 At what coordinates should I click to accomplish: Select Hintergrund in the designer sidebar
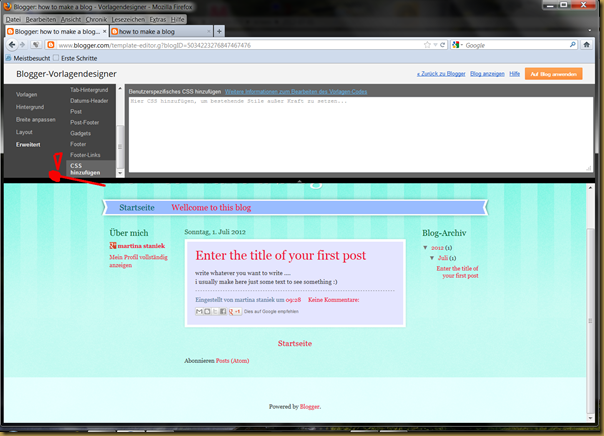point(30,107)
